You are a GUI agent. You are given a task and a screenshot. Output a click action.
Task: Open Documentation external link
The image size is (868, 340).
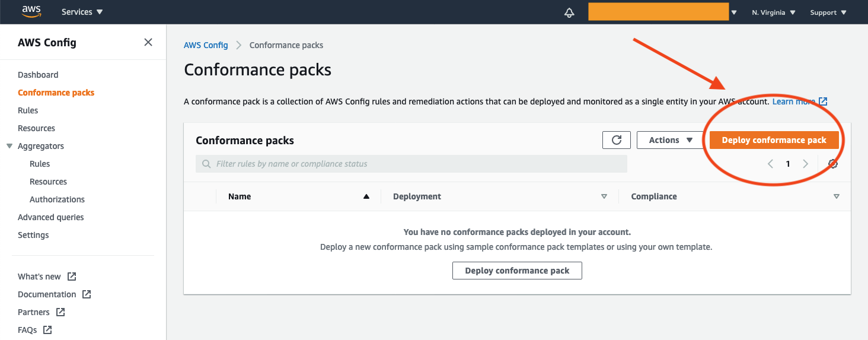click(x=54, y=294)
